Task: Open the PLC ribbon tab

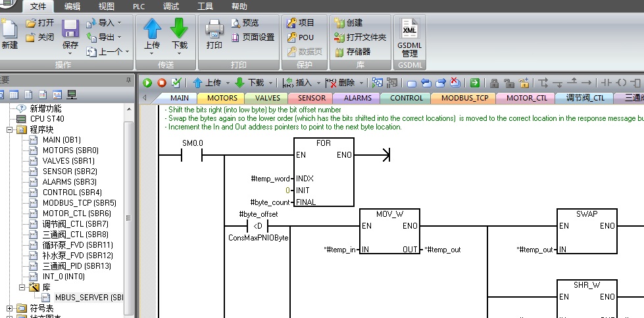Action: point(138,7)
